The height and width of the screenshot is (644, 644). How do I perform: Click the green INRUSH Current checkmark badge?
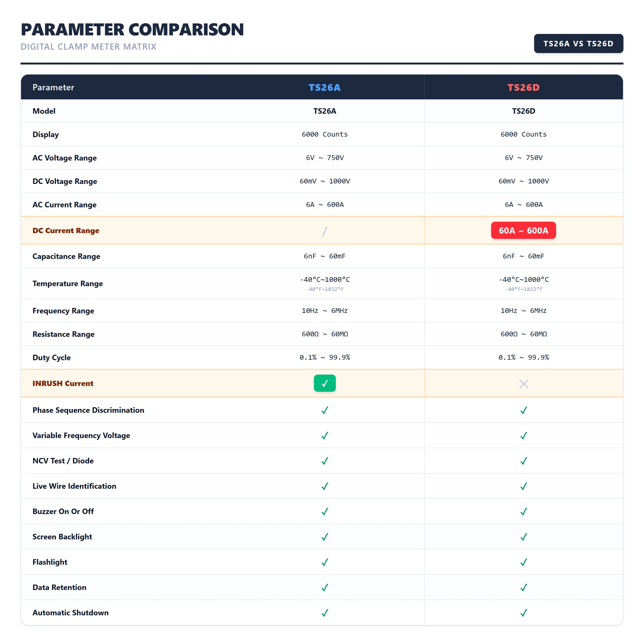325,383
